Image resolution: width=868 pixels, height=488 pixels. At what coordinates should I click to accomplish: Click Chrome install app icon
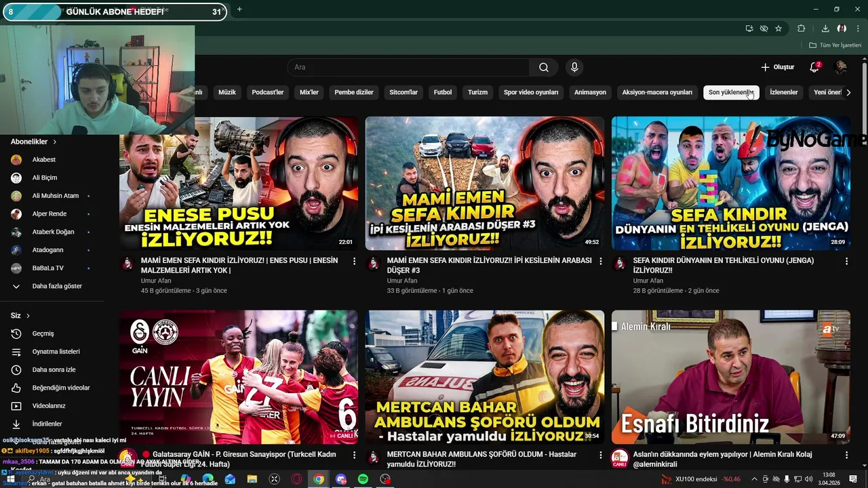pos(749,28)
